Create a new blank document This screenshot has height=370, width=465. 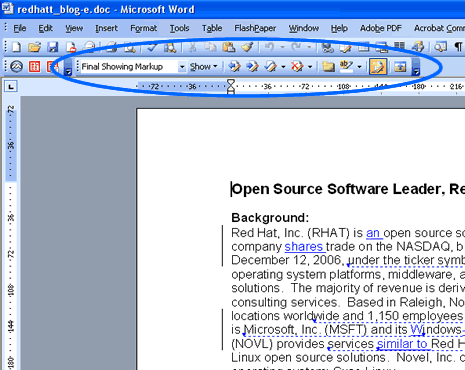click(x=16, y=47)
